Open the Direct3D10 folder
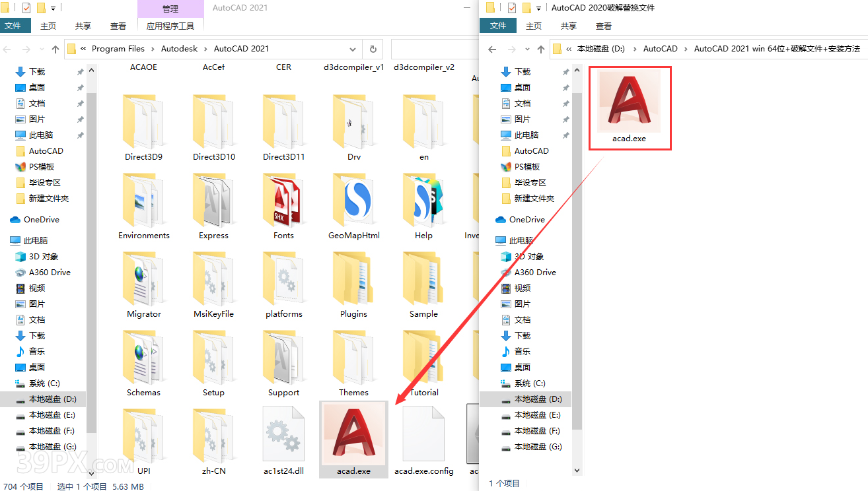Viewport: 868px width, 491px height. click(213, 128)
